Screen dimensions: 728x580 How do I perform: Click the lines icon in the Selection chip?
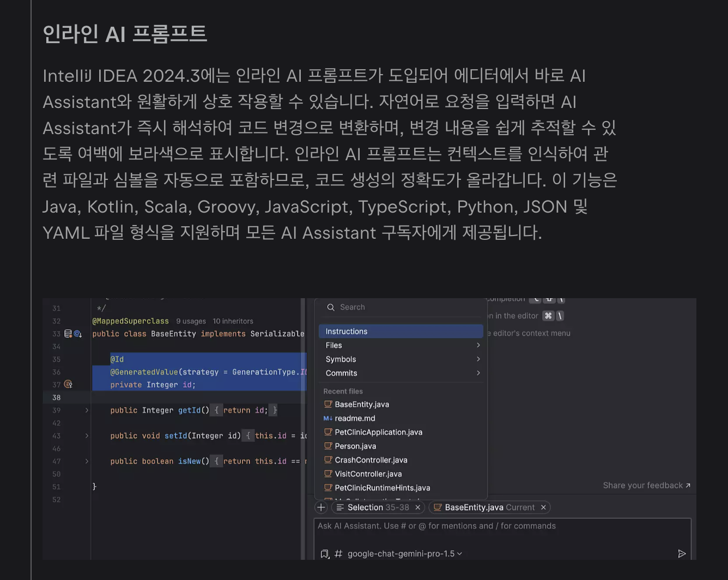pos(340,507)
